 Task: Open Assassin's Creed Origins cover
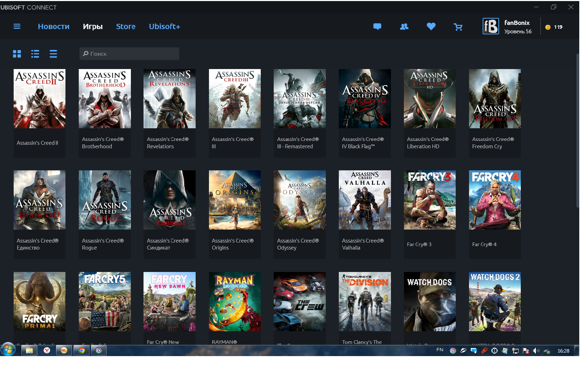pyautogui.click(x=235, y=200)
